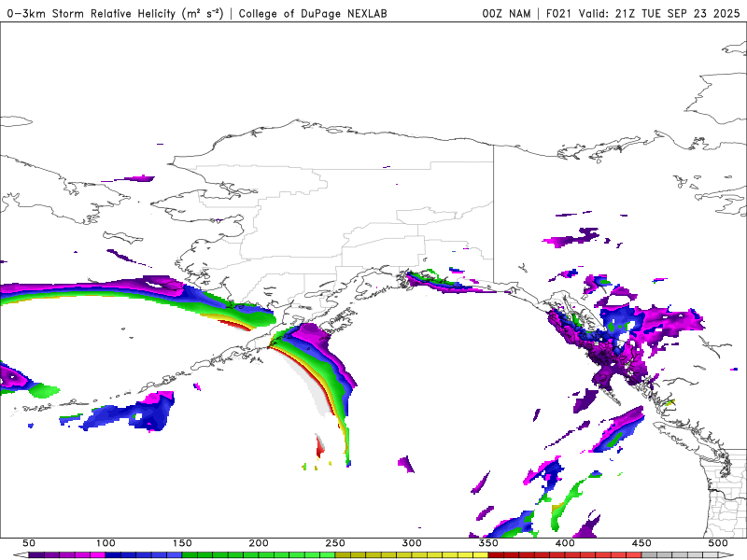Click the '250' color scale tick label
Screen dimensions: 747x560
[x=335, y=543]
